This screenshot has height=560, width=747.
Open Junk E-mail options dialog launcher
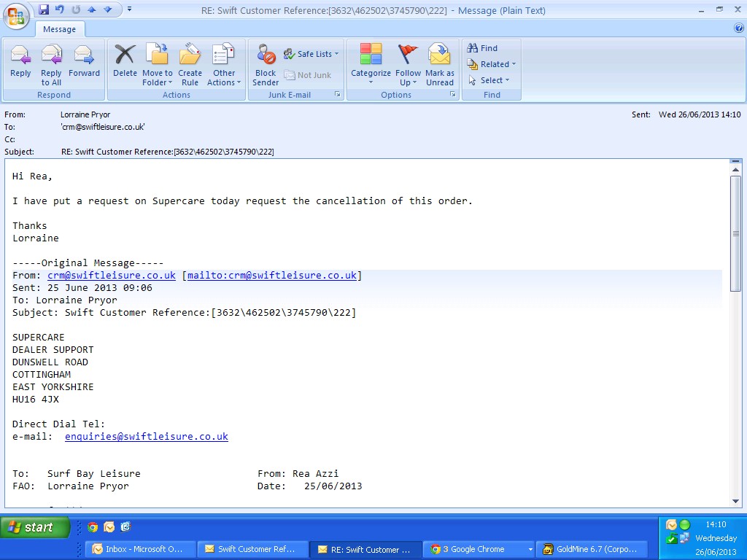point(337,94)
